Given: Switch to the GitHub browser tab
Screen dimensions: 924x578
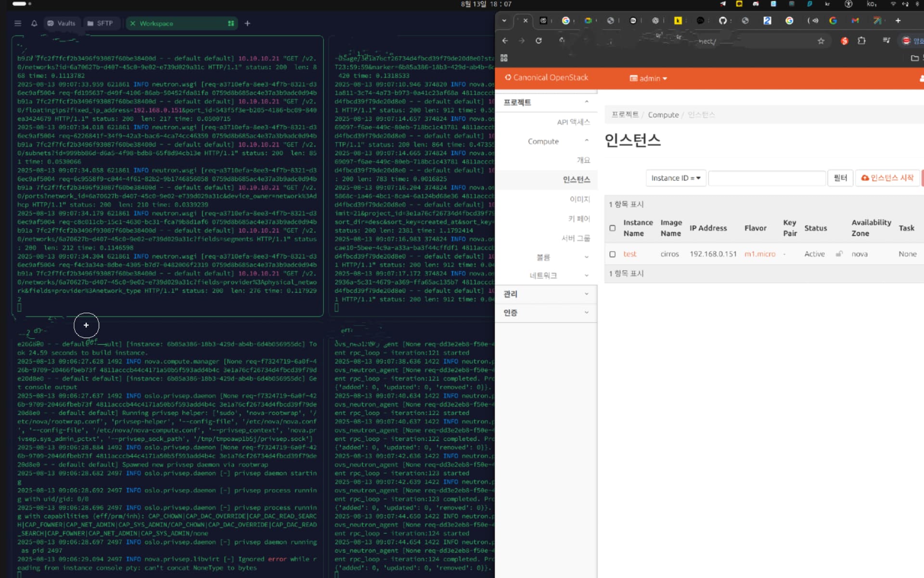Looking at the screenshot, I should click(722, 21).
